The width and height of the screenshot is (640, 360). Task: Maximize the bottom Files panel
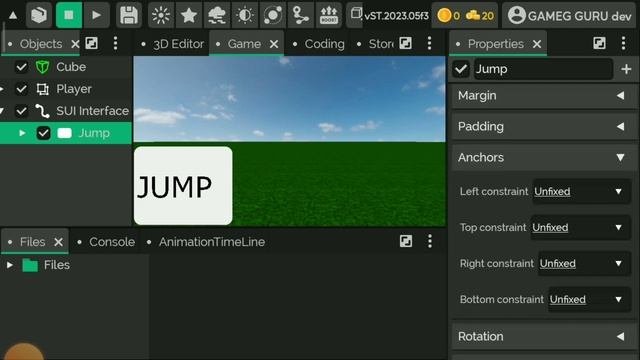(406, 241)
